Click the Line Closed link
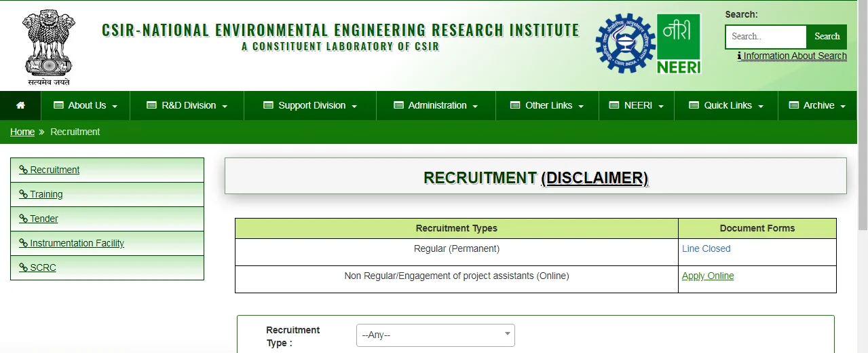868x353 pixels. point(706,248)
